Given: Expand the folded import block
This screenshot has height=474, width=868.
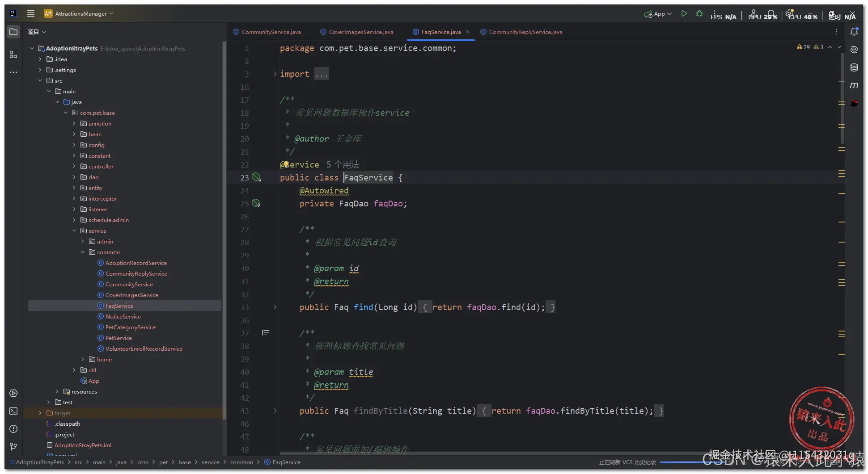Looking at the screenshot, I should [275, 74].
